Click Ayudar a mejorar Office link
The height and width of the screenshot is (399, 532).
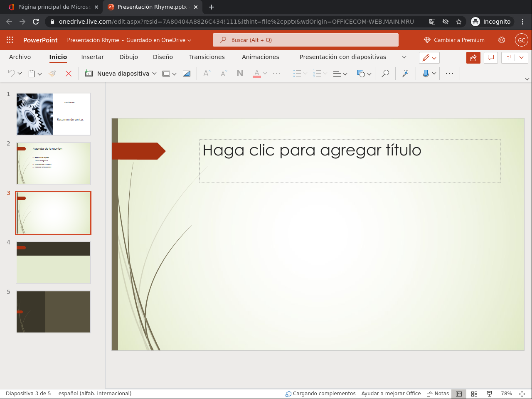[391, 394]
